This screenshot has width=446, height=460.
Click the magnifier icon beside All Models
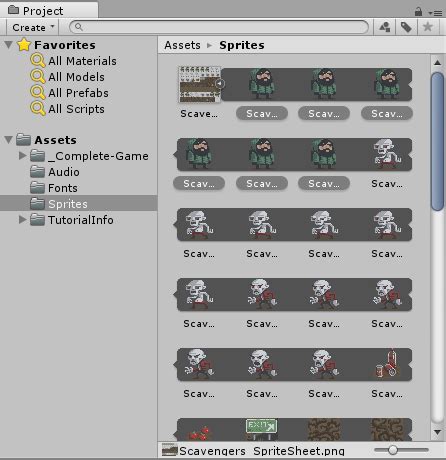point(38,77)
